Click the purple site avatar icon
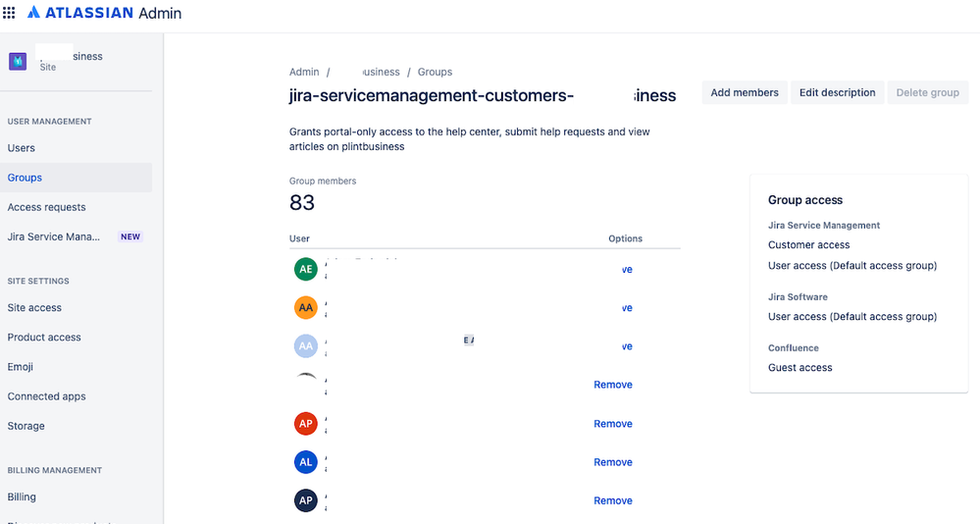980x524 pixels. 18,61
